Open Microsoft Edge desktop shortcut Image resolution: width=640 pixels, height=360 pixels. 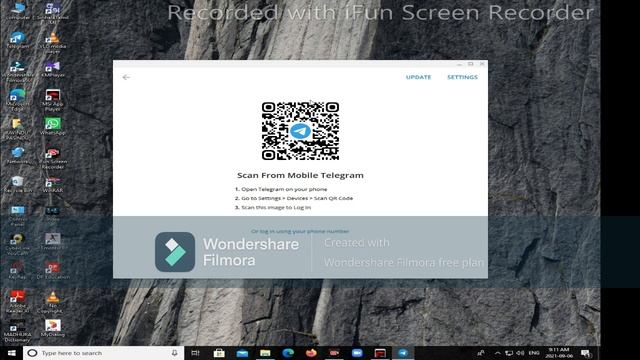pos(18,100)
